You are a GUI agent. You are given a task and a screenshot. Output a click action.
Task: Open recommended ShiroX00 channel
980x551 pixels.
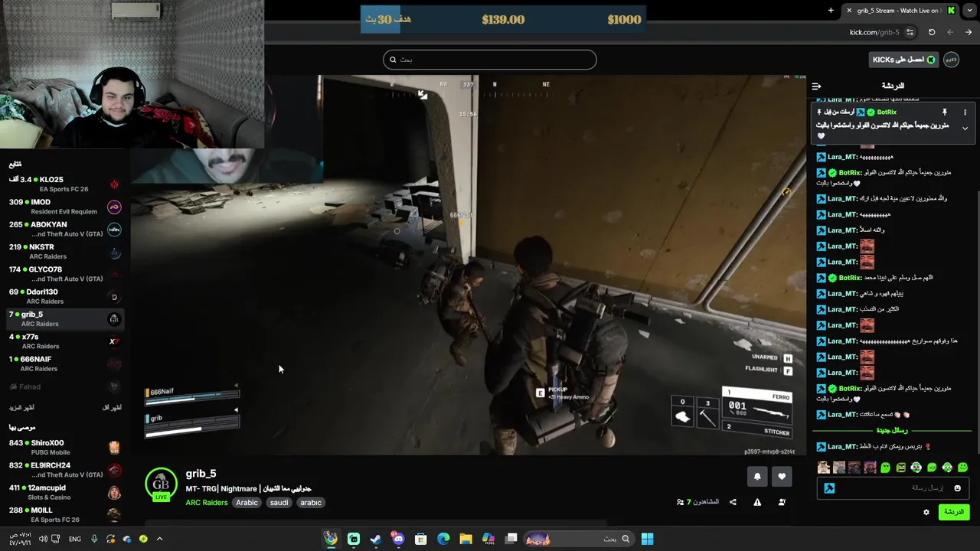point(65,447)
